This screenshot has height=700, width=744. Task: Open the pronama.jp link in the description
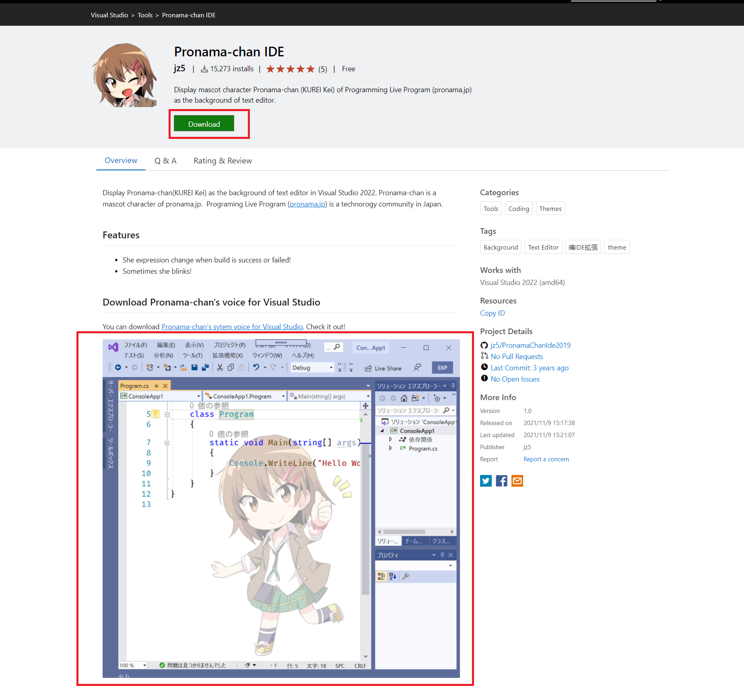tap(307, 204)
